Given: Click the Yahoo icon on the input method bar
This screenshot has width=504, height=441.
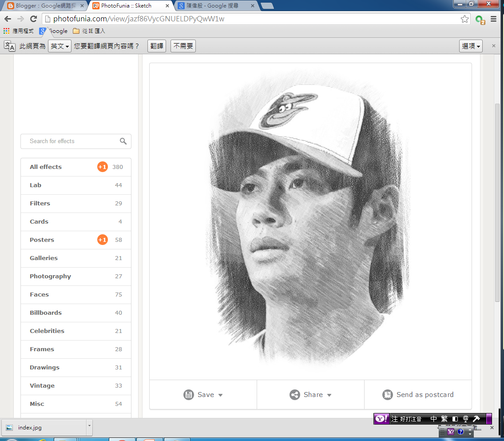Looking at the screenshot, I should pyautogui.click(x=381, y=419).
